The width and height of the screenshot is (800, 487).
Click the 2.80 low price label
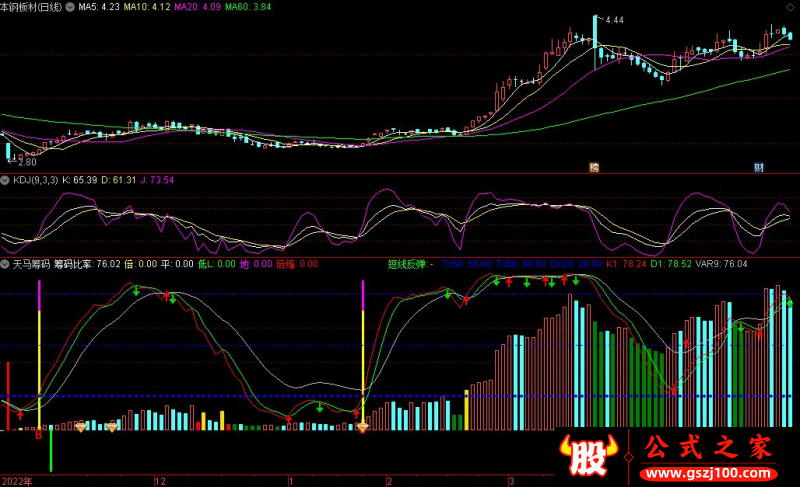click(27, 162)
